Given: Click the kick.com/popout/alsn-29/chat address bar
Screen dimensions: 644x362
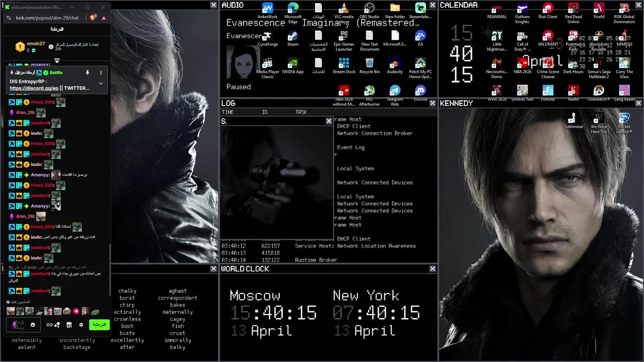Looking at the screenshot, I should click(47, 18).
